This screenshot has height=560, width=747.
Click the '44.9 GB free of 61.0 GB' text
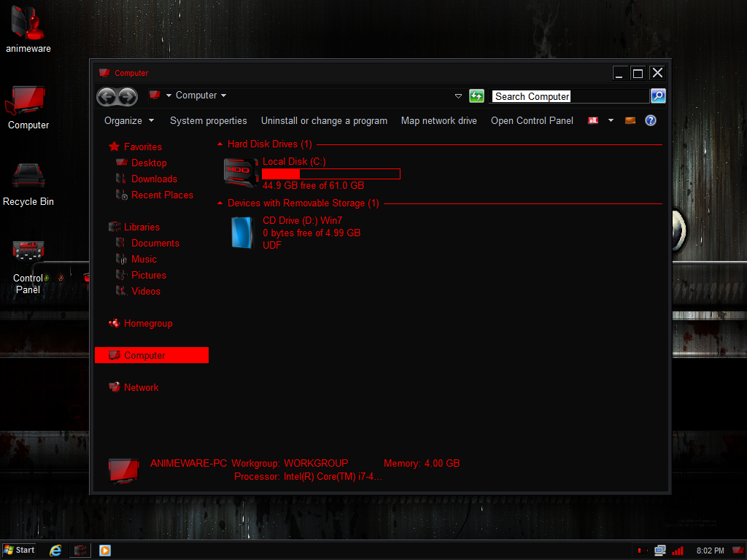tap(313, 186)
